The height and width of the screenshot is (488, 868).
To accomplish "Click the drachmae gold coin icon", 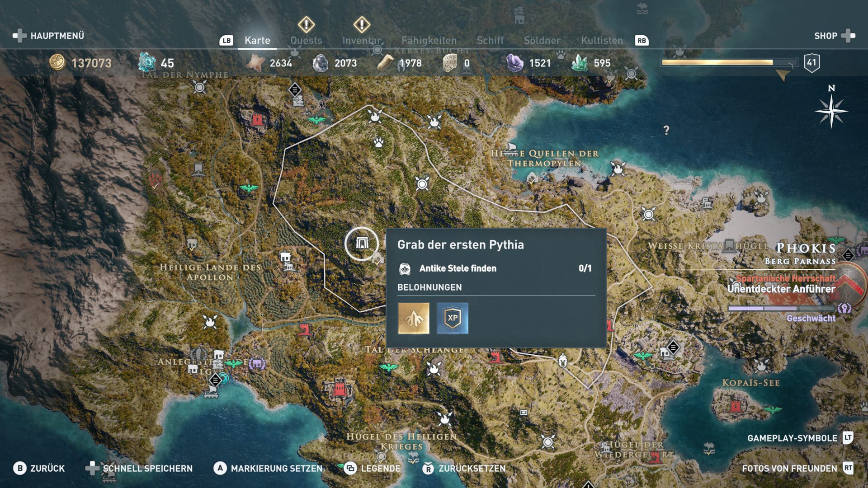I will pos(57,62).
